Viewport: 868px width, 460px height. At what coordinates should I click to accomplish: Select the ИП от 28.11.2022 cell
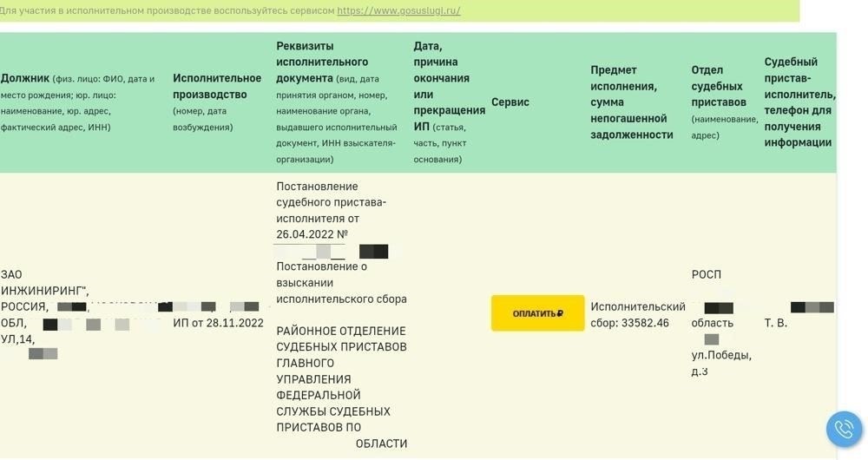218,323
